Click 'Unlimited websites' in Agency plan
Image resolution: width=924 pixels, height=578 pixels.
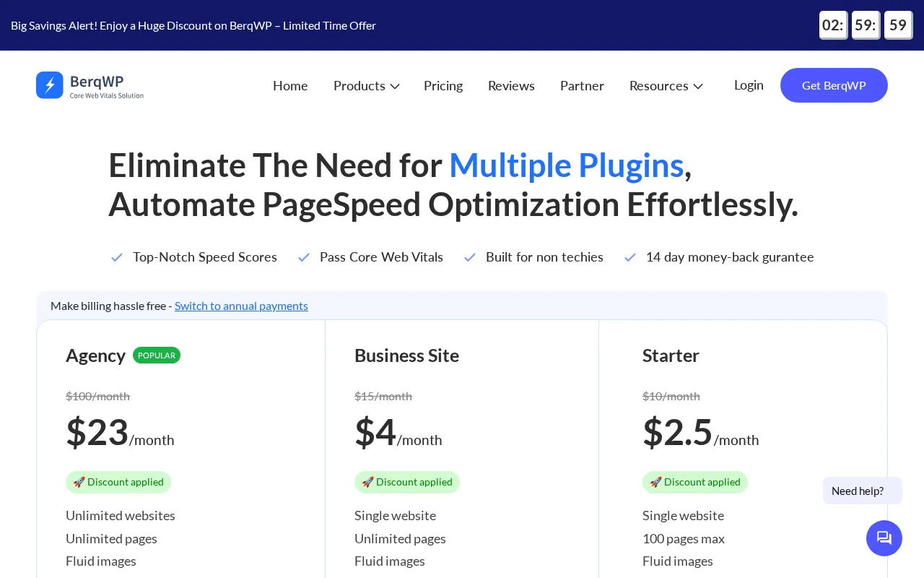(x=121, y=515)
